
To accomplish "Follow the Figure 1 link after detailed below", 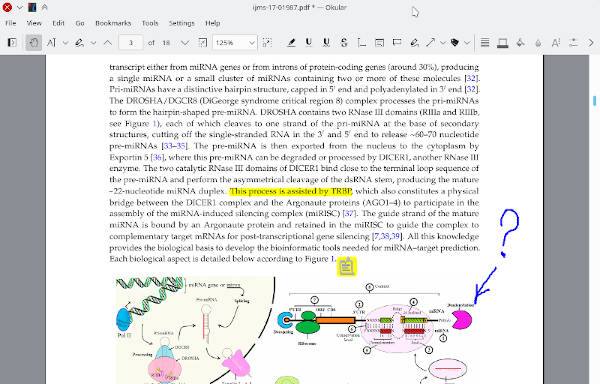I will click(333, 259).
